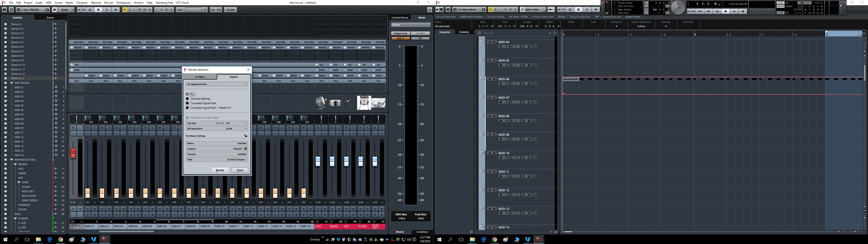Image resolution: width=868 pixels, height=244 pixels.
Task: Select Channel Settings radio option
Action: pyautogui.click(x=187, y=99)
